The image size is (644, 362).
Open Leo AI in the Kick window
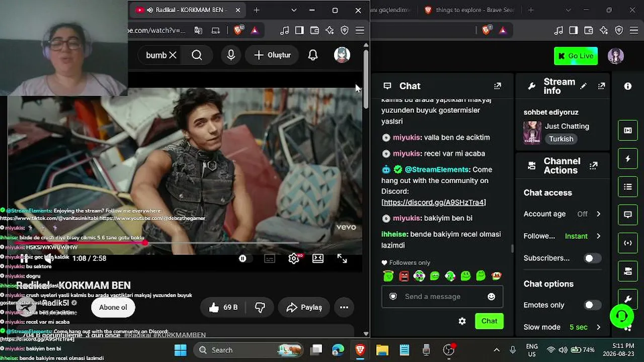[x=604, y=31]
